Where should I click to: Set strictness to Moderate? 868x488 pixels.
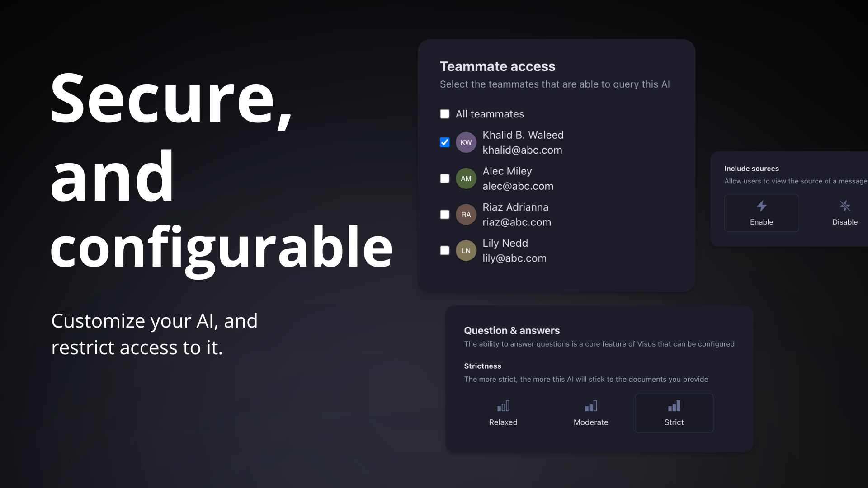pyautogui.click(x=591, y=413)
